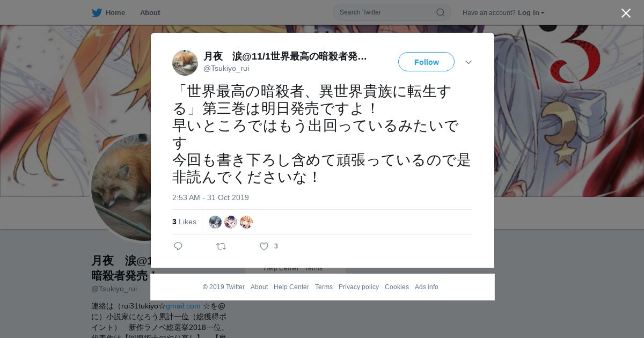This screenshot has height=338, width=644.
Task: Click the search magnifier icon
Action: click(440, 12)
